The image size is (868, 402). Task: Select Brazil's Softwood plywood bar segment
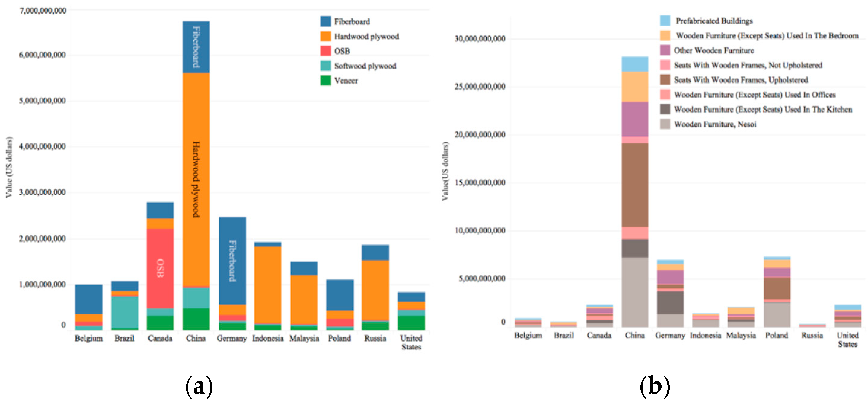tap(125, 312)
